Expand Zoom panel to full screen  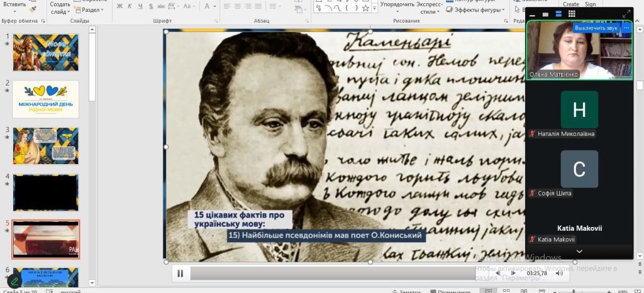626,14
